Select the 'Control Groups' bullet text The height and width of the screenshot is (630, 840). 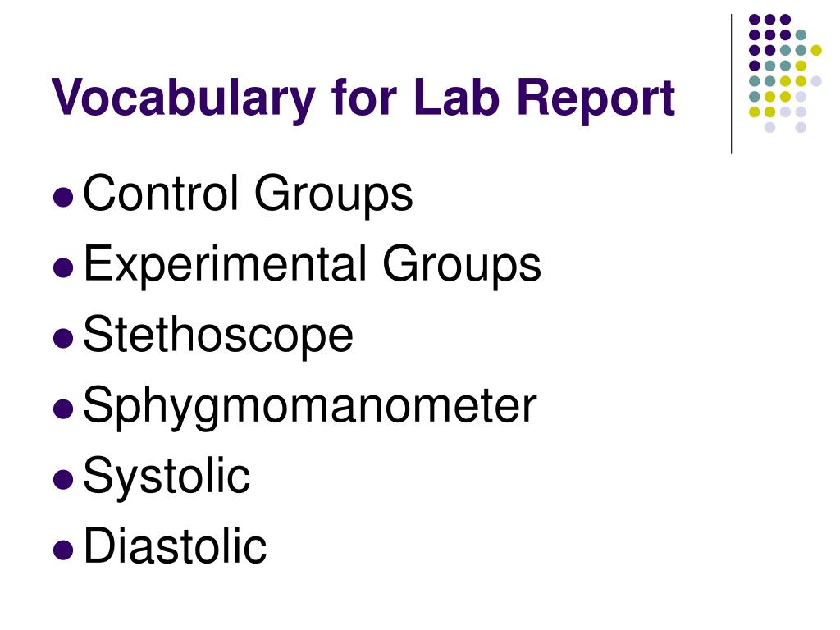(x=248, y=194)
